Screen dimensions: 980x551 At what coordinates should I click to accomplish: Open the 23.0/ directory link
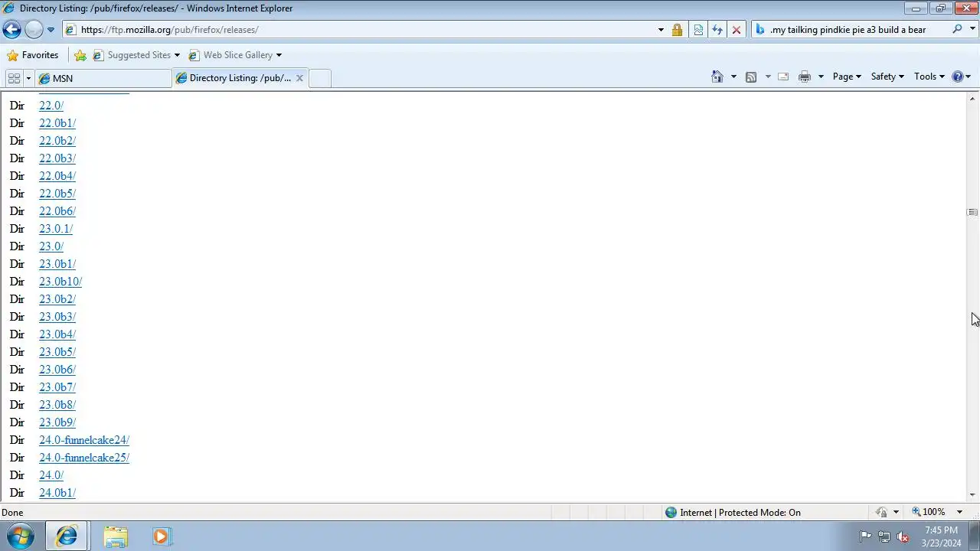[51, 246]
